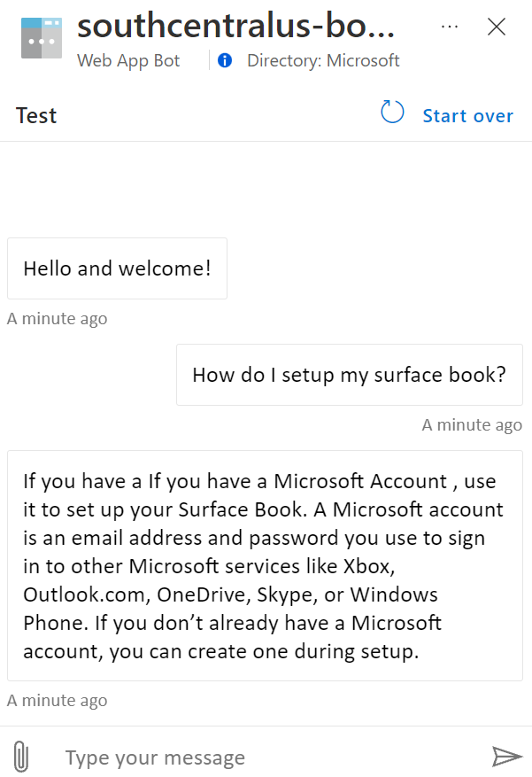Click the info icon beside Directory
The width and height of the screenshot is (532, 777).
click(225, 61)
